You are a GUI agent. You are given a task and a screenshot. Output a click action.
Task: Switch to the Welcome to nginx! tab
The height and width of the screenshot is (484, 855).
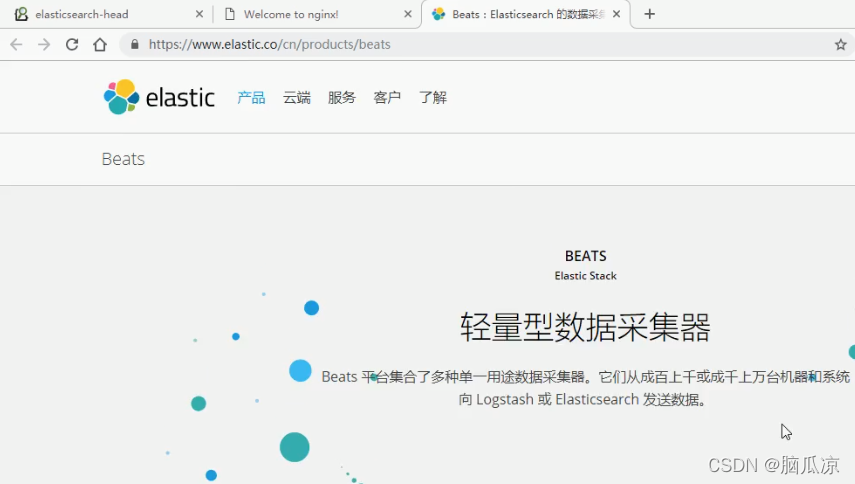pos(316,14)
